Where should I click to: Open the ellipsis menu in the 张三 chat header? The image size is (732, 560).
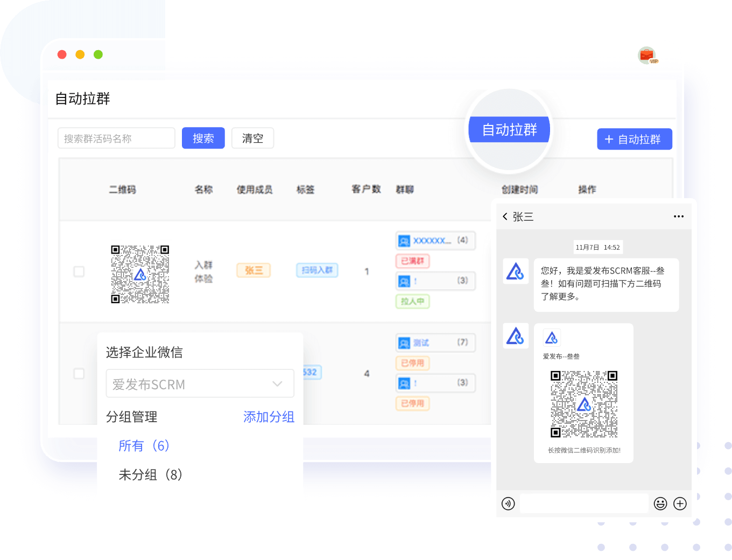678,216
